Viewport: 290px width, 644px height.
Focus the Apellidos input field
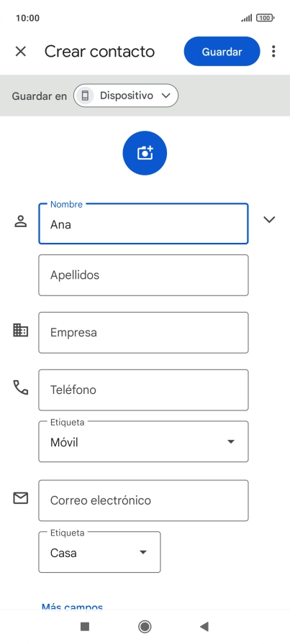pyautogui.click(x=143, y=275)
